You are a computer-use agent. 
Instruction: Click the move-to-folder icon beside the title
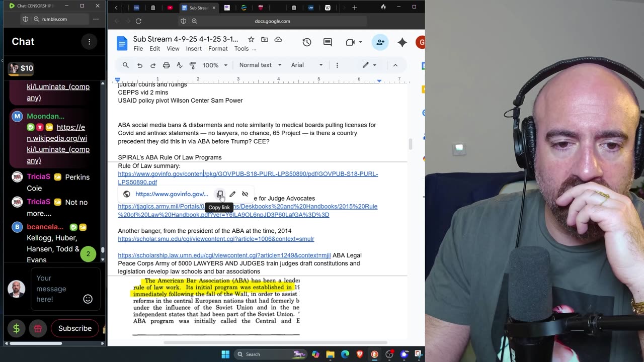coord(265,39)
